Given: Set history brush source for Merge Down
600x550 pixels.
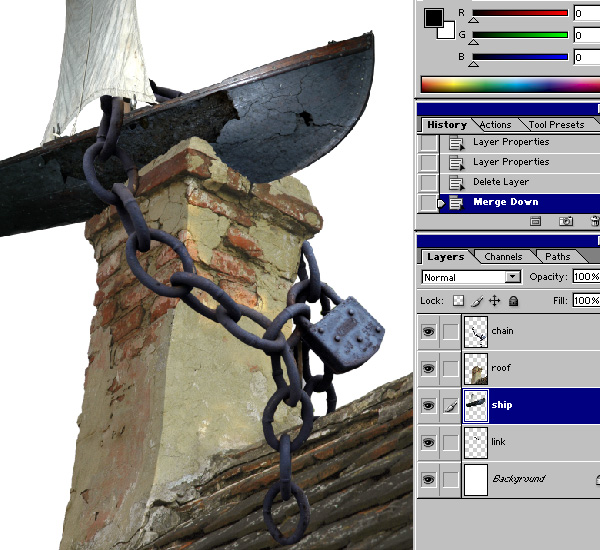Looking at the screenshot, I should pos(428,202).
